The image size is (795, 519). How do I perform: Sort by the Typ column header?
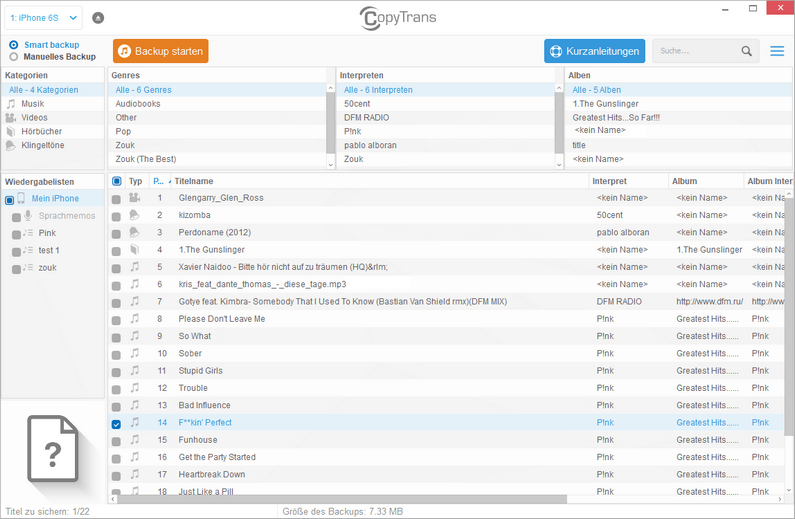pyautogui.click(x=136, y=181)
